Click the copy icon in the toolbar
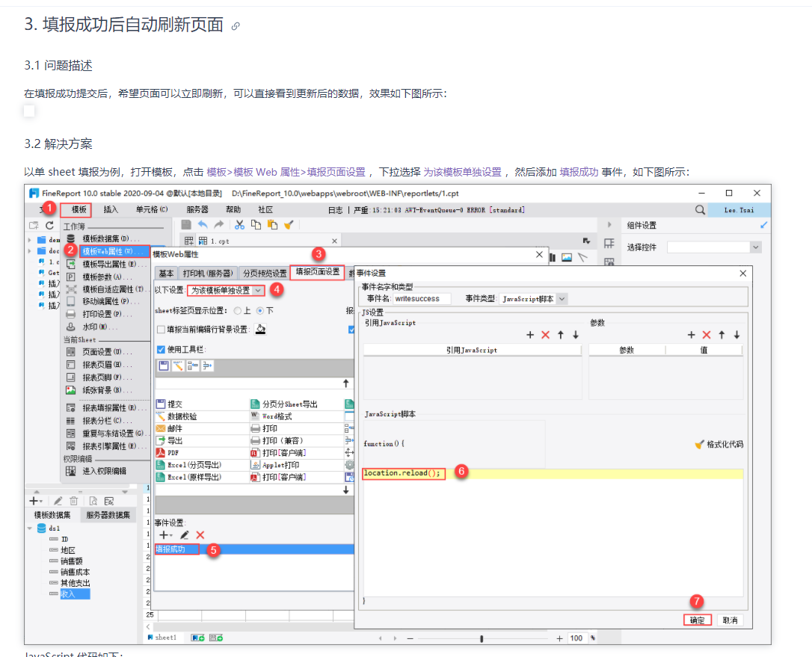This screenshot has height=657, width=812. coord(256,225)
